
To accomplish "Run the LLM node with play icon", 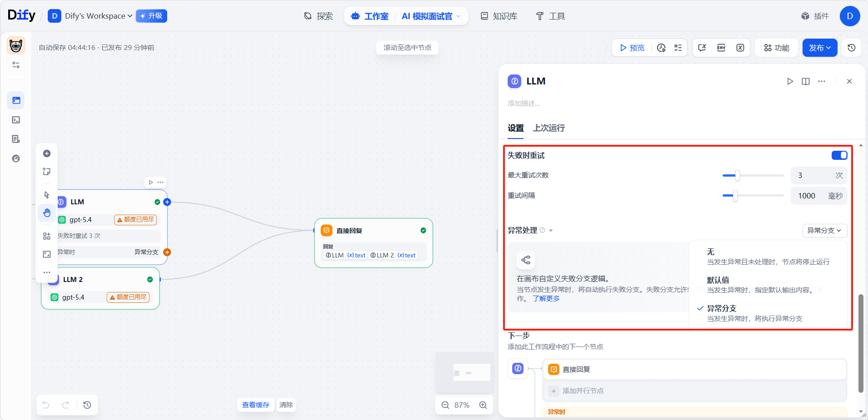I will point(790,81).
